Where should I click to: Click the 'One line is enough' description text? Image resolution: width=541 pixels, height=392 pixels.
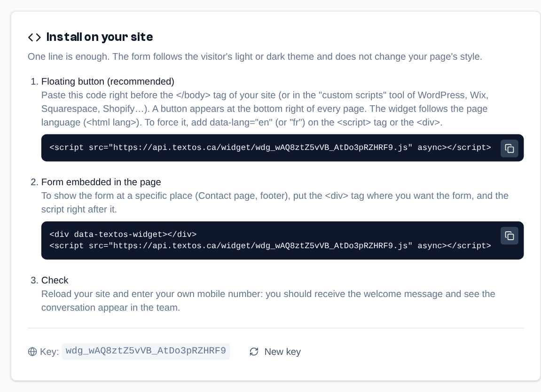tap(255, 56)
